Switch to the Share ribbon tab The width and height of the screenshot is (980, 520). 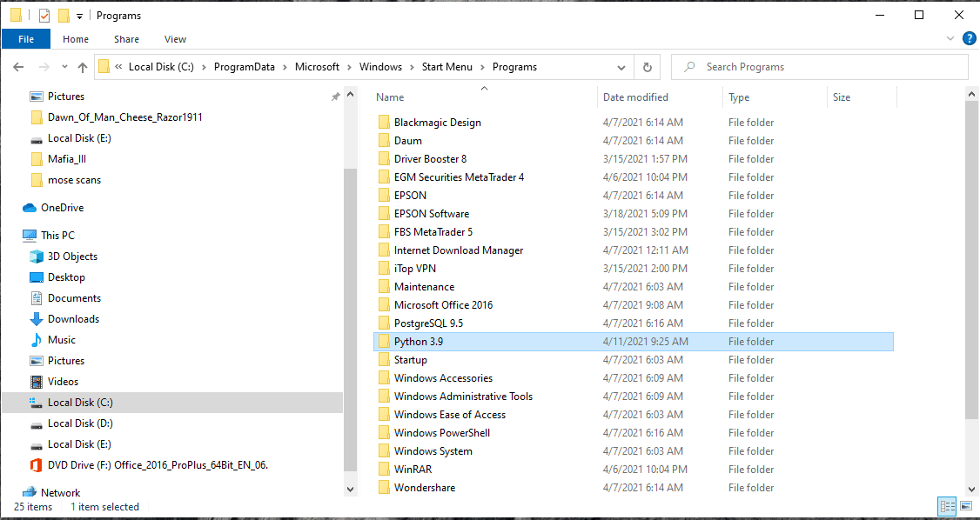(x=126, y=39)
